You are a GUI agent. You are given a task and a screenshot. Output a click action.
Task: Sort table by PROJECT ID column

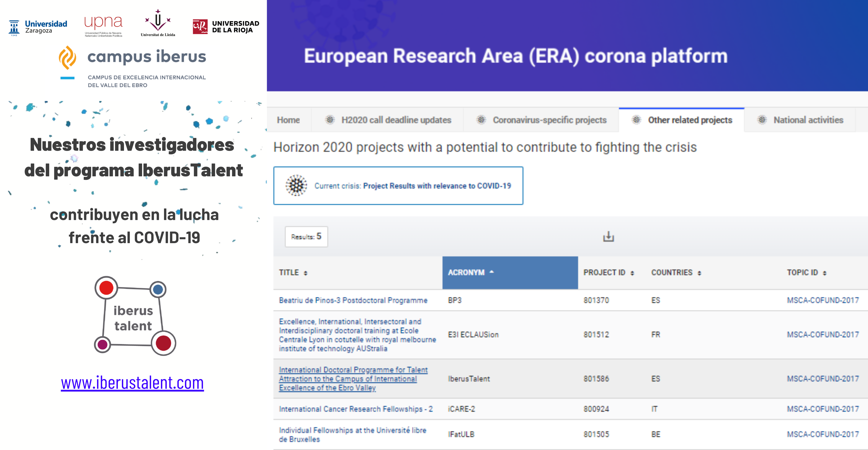(x=609, y=273)
